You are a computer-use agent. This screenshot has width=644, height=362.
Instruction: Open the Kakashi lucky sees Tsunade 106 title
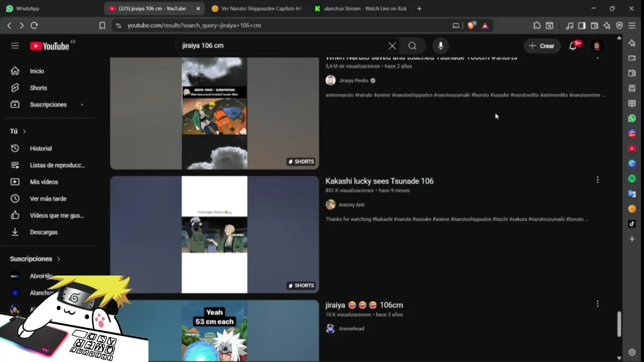click(379, 181)
